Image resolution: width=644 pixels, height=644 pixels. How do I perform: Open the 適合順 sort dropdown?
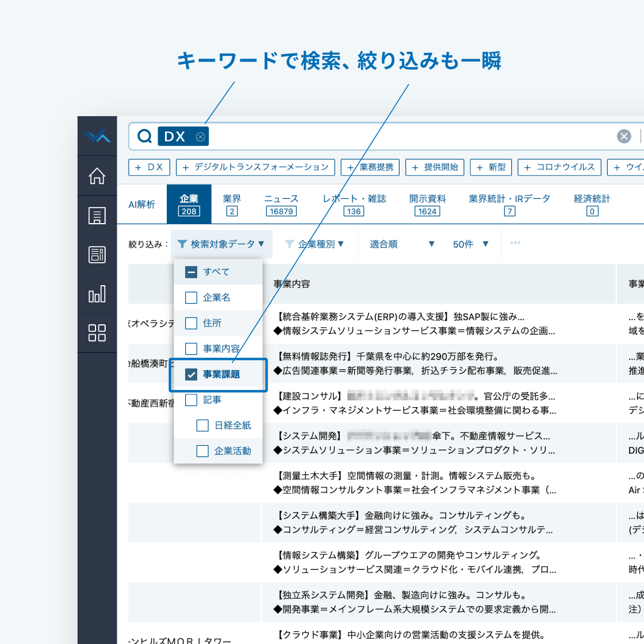402,244
